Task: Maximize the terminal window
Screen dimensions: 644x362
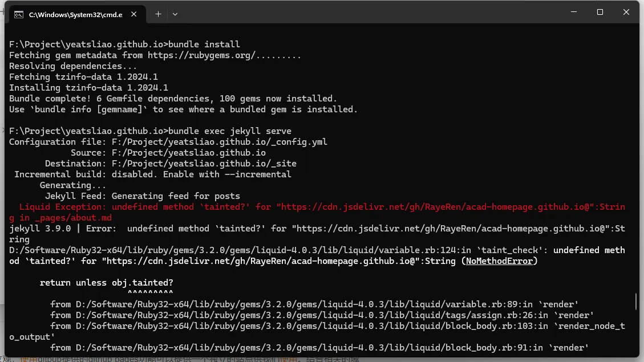Action: (600, 12)
